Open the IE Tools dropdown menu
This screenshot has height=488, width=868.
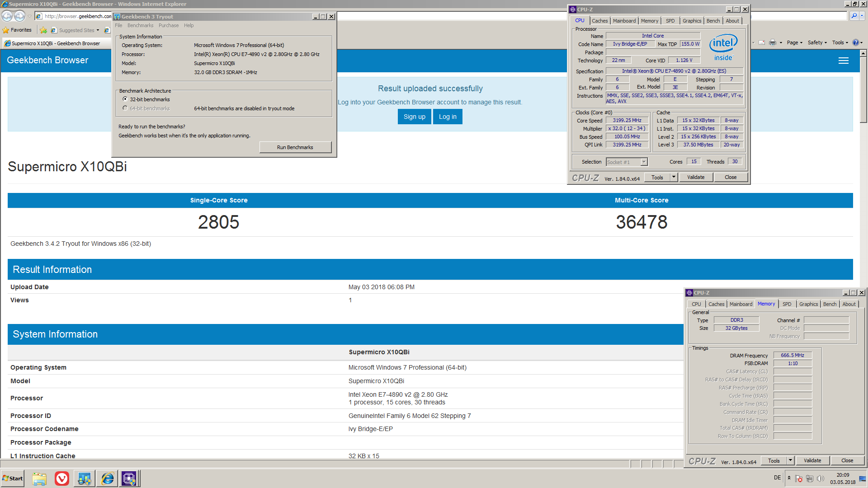click(840, 42)
